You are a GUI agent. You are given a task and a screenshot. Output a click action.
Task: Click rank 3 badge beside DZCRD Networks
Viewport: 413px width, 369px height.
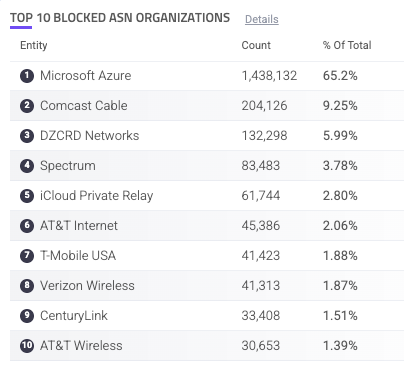click(27, 136)
